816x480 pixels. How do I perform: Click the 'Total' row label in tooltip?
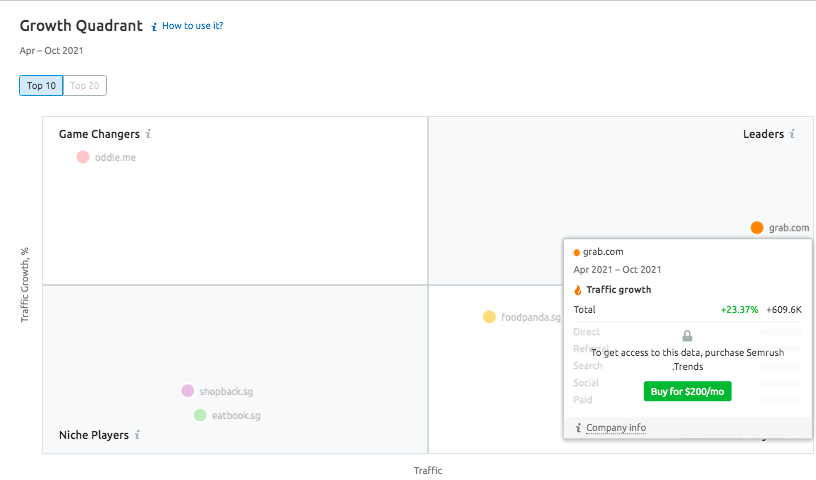click(x=584, y=310)
